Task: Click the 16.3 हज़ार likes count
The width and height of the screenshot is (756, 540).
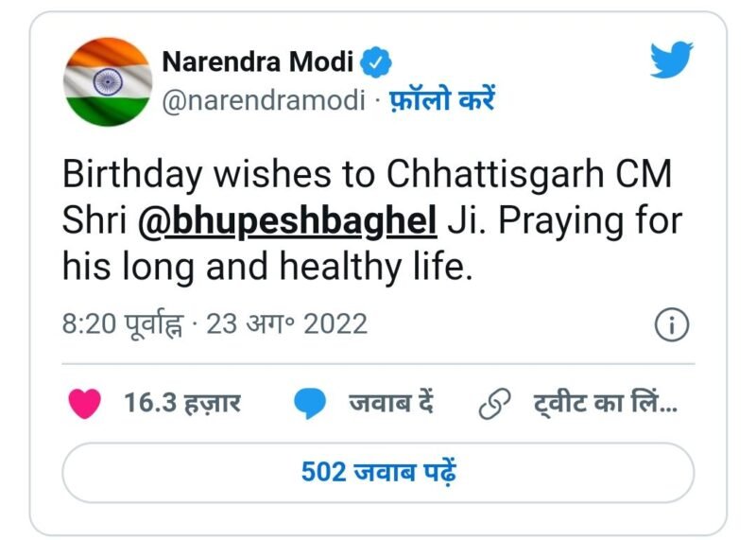Action: pos(182,404)
